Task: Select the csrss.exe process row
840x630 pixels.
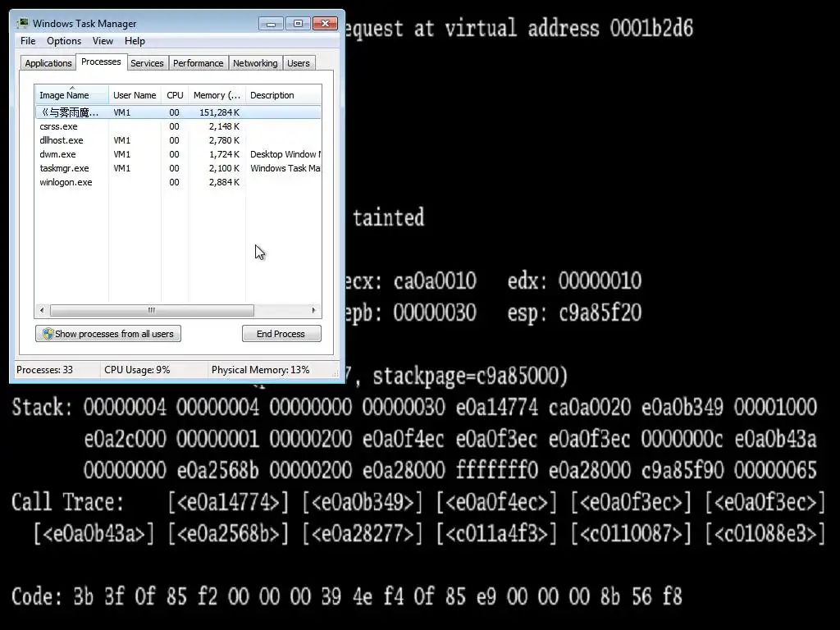Action: 178,126
